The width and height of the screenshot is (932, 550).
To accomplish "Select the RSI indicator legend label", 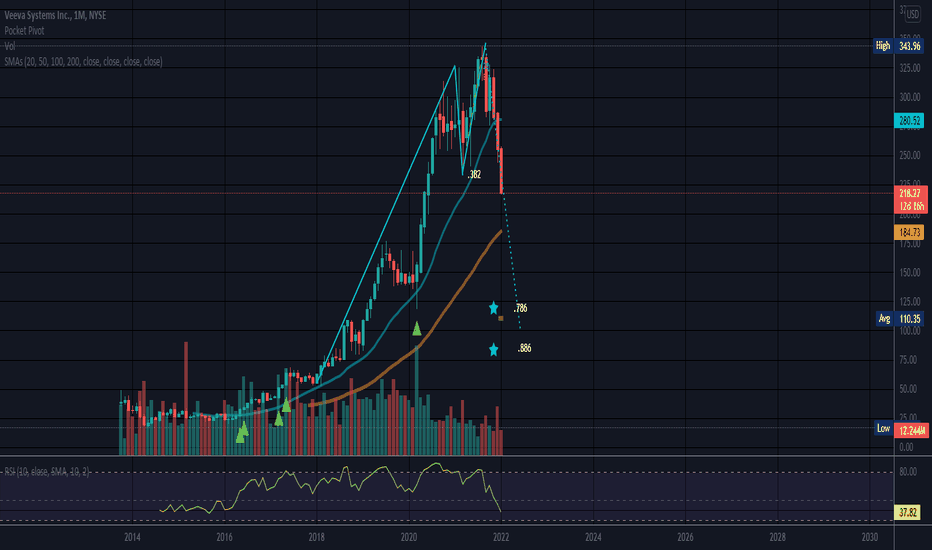I will 46,472.
